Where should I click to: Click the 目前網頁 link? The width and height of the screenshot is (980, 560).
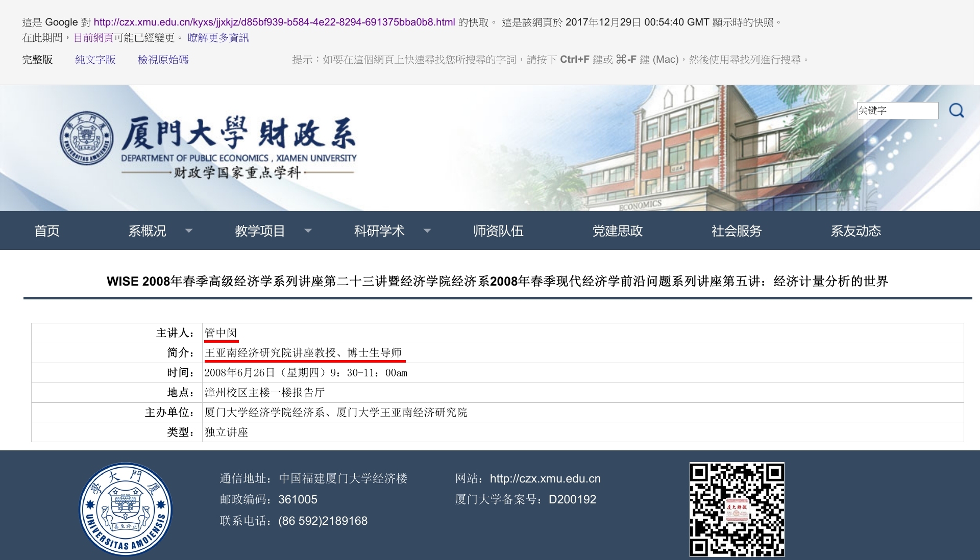tap(93, 38)
